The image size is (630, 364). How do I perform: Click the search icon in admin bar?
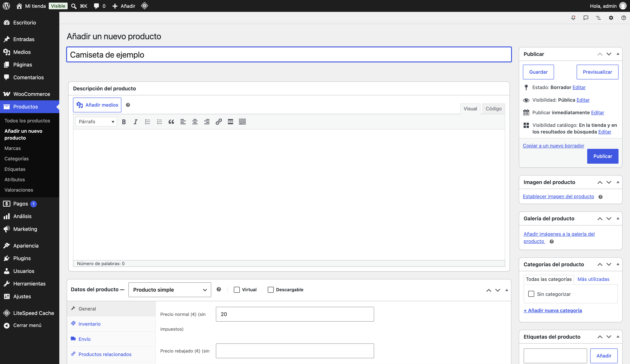(x=74, y=6)
